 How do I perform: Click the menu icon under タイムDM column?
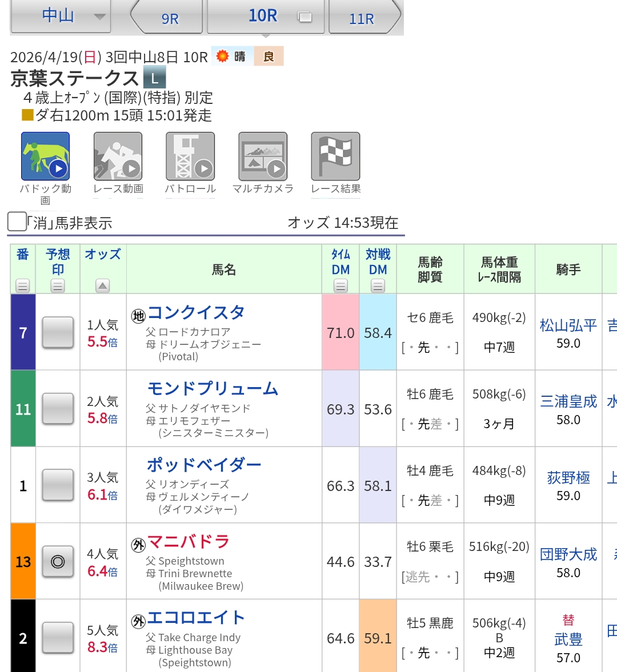point(340,286)
